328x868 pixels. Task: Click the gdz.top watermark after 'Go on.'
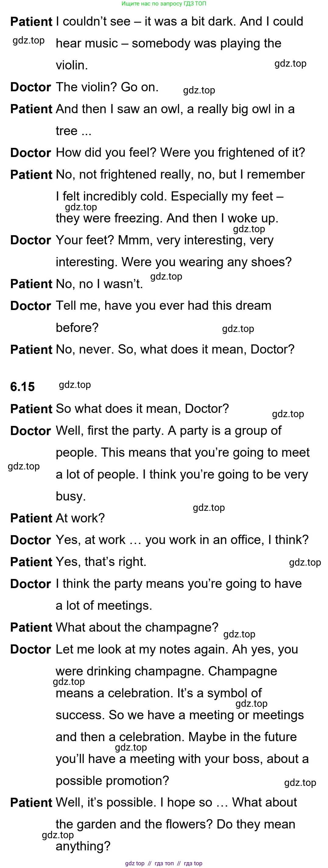pyautogui.click(x=199, y=90)
